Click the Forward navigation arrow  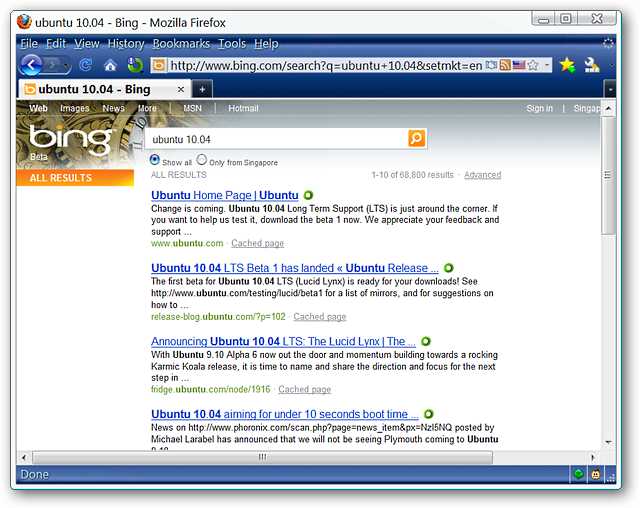(x=53, y=64)
